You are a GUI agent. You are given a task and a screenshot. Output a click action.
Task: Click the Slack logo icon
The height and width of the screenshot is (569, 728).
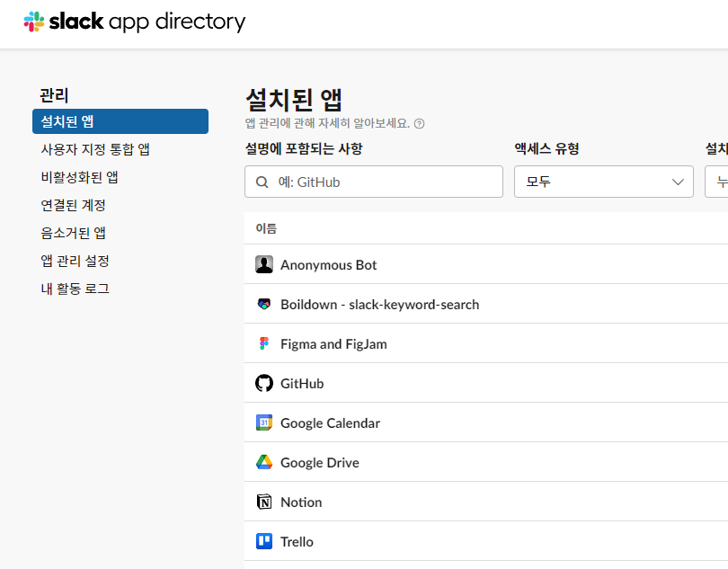click(34, 22)
